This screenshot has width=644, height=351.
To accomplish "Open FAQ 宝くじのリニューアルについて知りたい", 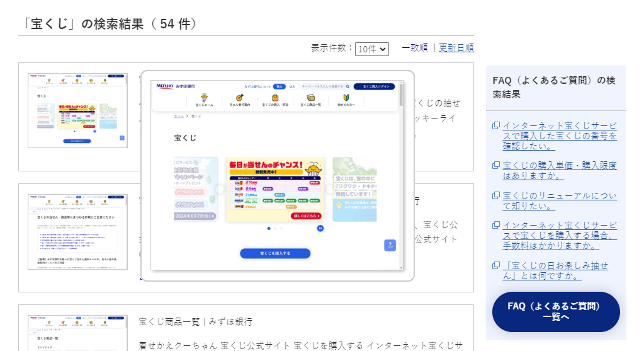I will [x=560, y=200].
